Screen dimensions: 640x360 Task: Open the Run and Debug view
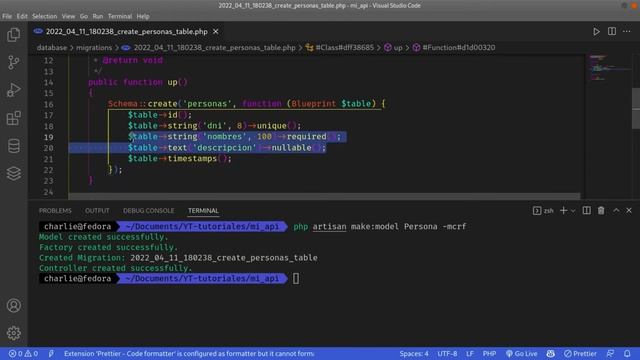click(13, 90)
